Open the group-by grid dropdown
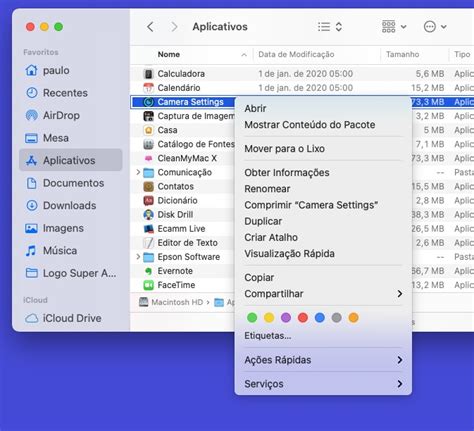The height and width of the screenshot is (431, 474). (x=394, y=27)
